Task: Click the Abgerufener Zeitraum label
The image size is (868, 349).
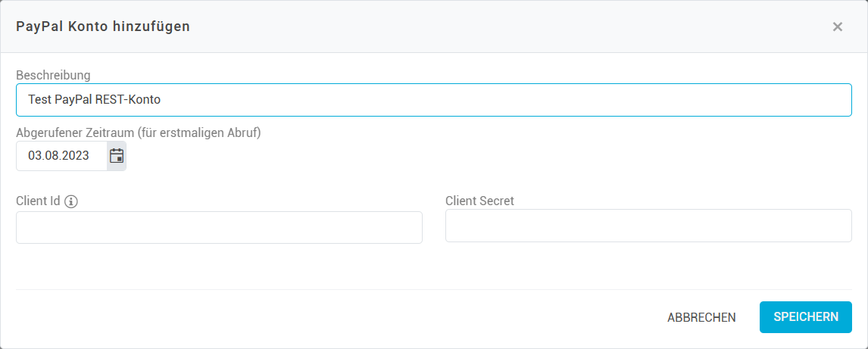Action: (x=139, y=132)
